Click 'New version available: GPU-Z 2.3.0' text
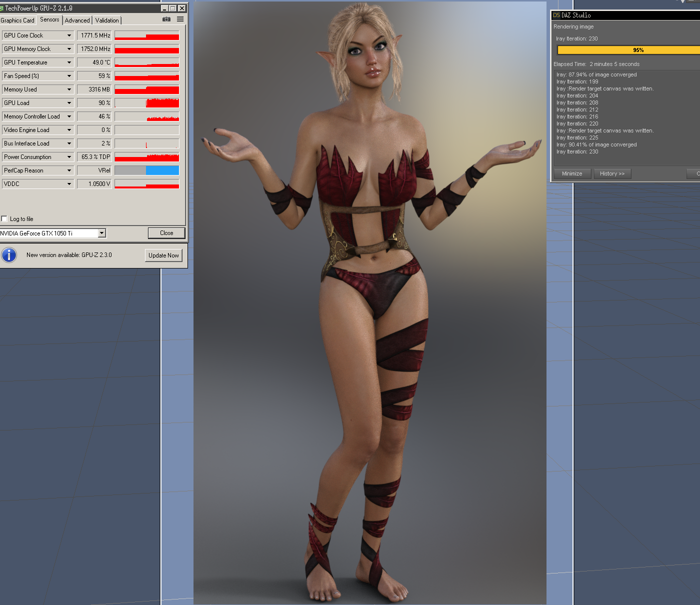Screen dimensions: 700x605 (69, 255)
